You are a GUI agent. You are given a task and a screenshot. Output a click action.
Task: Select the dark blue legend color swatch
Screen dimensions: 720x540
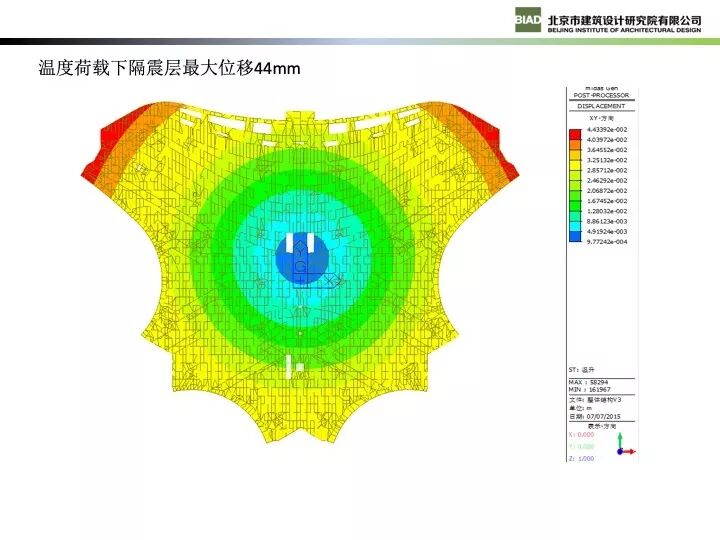coord(575,236)
